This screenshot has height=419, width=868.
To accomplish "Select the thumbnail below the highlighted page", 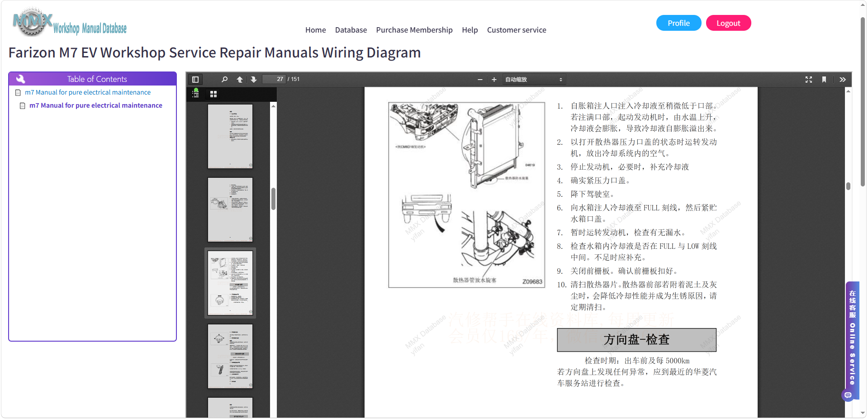I will coord(230,356).
